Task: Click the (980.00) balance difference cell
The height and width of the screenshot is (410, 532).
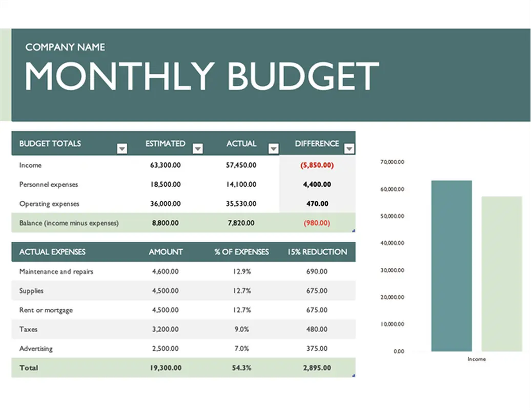Action: click(317, 223)
